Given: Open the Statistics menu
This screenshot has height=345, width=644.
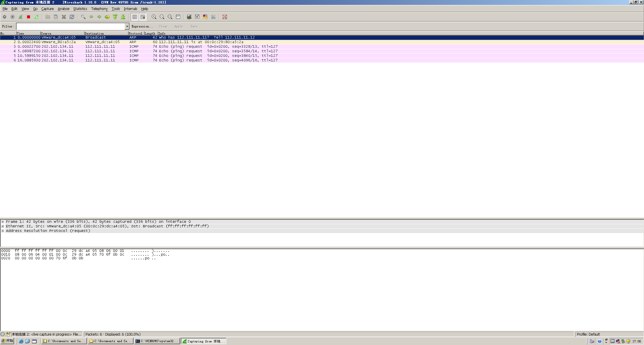Looking at the screenshot, I should 80,9.
